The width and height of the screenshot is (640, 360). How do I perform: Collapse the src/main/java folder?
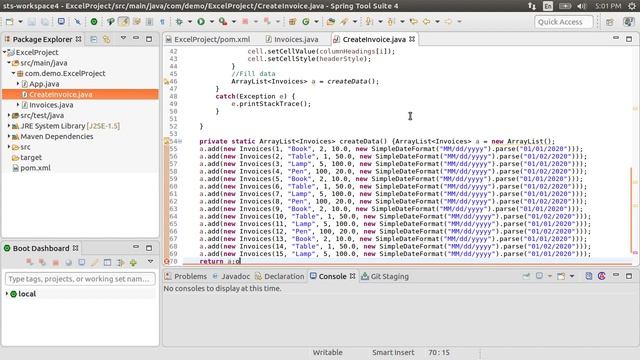9,63
